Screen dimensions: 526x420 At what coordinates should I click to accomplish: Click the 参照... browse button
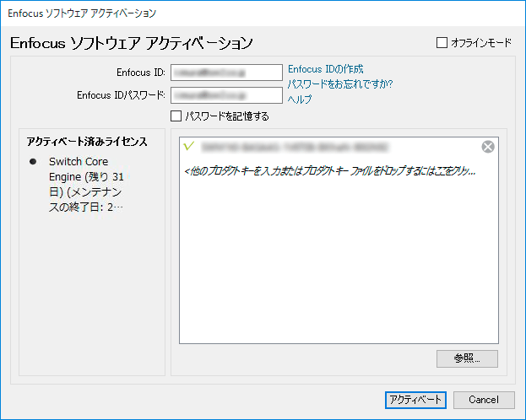click(467, 358)
